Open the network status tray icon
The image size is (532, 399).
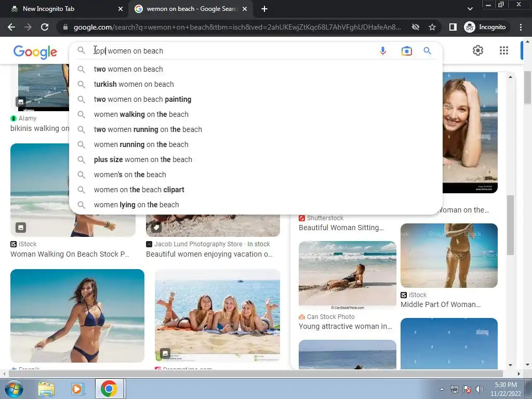pos(454,390)
